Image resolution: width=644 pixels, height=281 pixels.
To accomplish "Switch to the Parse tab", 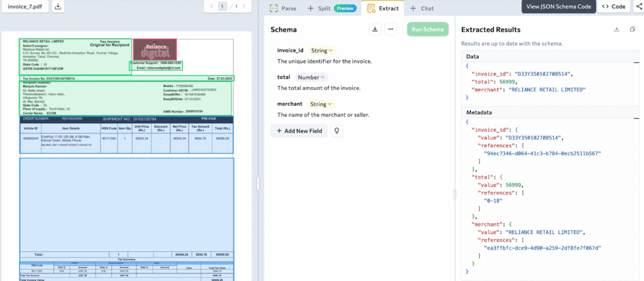I will pos(283,8).
